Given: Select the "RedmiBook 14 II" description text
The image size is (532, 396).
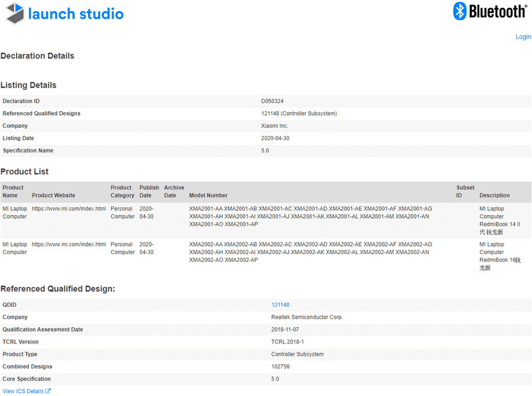Looking at the screenshot, I should pyautogui.click(x=499, y=224).
